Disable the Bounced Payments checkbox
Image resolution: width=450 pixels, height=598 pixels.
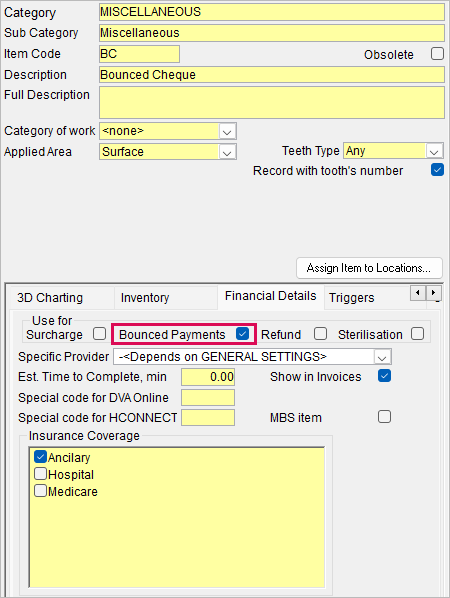coord(242,334)
